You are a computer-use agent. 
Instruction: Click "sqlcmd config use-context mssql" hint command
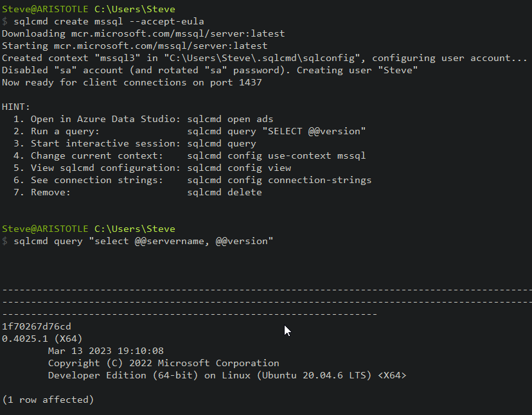tap(276, 155)
